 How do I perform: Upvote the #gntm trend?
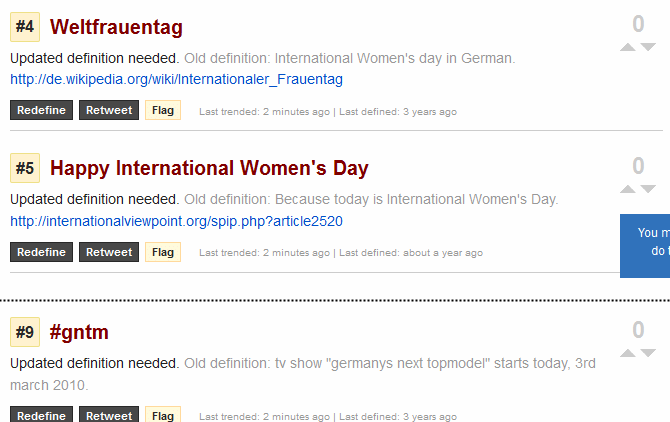pos(628,353)
